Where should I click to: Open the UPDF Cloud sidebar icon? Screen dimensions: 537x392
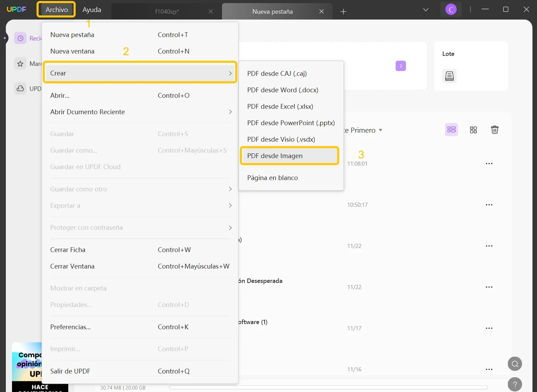click(20, 88)
